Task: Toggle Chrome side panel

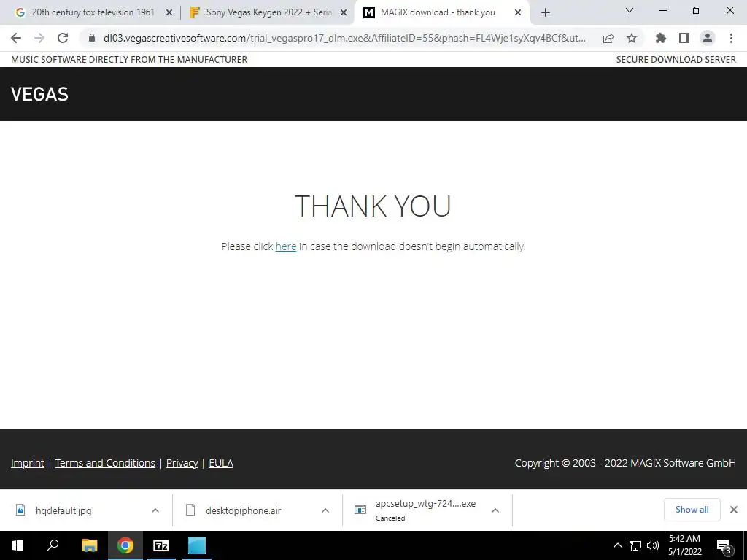Action: tap(684, 38)
